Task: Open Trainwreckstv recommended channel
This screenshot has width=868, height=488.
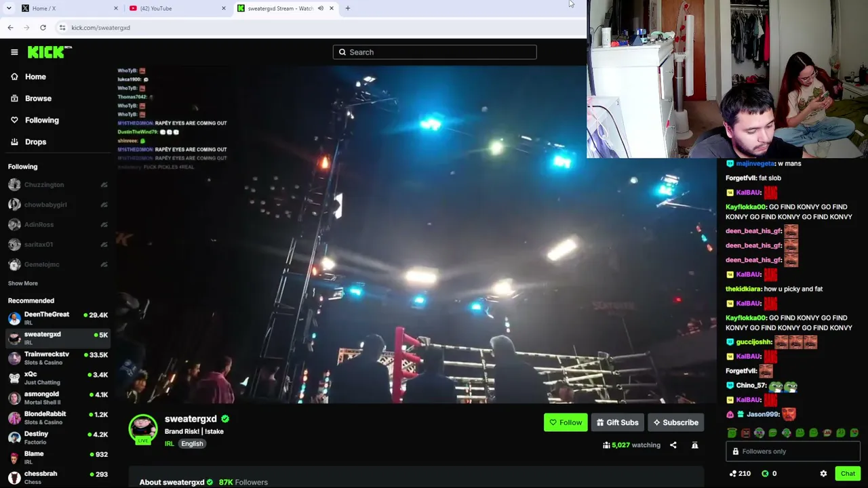Action: click(58, 358)
